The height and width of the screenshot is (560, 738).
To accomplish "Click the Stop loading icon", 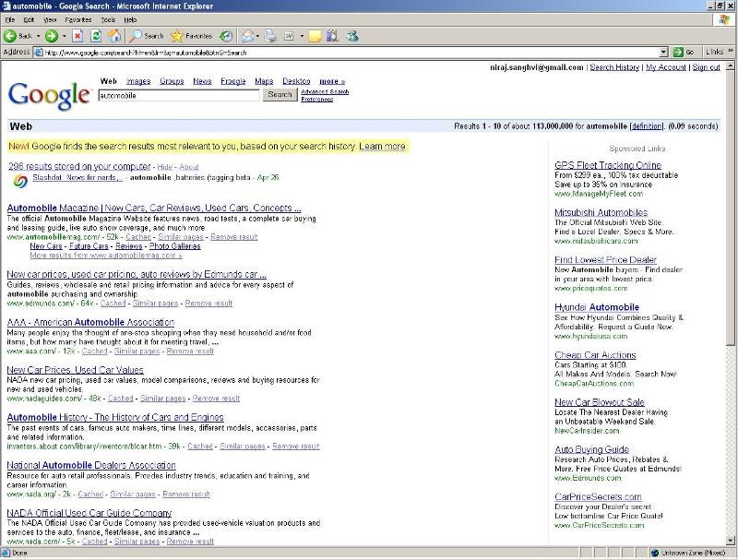I will click(77, 36).
